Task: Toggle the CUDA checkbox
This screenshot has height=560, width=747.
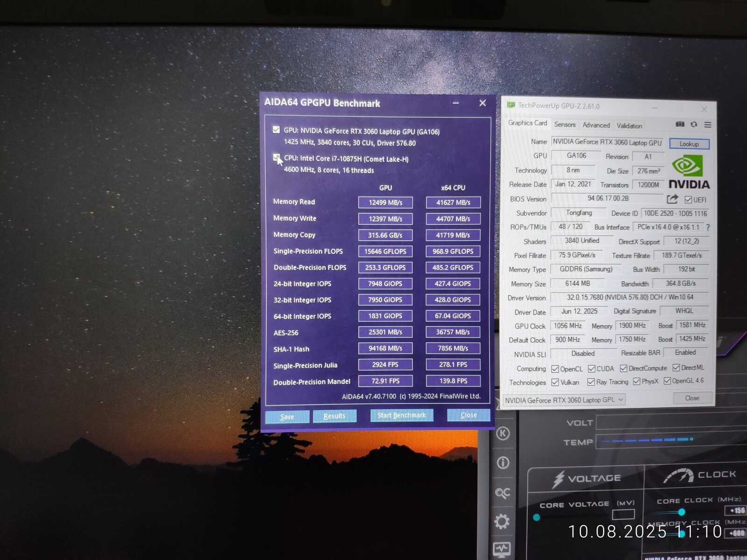Action: tap(592, 369)
